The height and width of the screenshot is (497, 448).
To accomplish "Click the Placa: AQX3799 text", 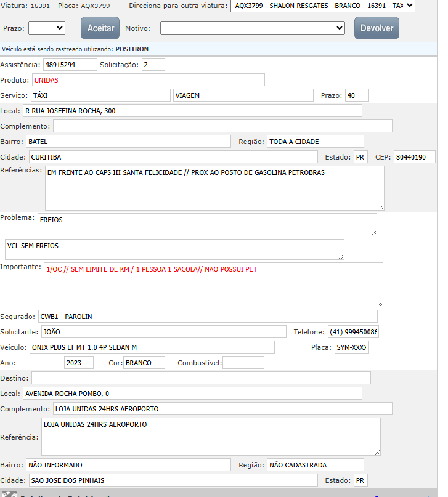I will point(84,6).
